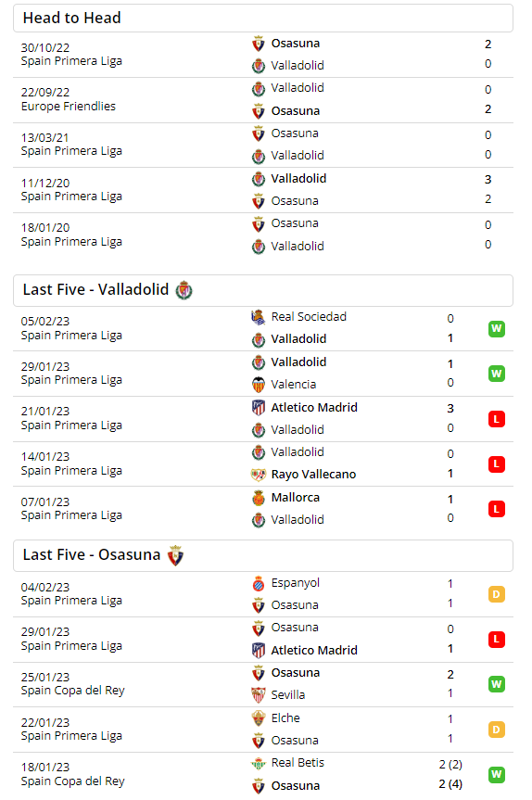The height and width of the screenshot is (800, 532).
Task: Click Valladolid crest in Last Five header
Action: click(x=184, y=291)
